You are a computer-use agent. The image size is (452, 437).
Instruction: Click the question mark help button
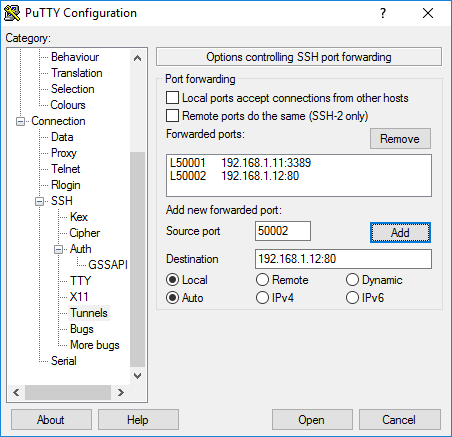click(383, 13)
